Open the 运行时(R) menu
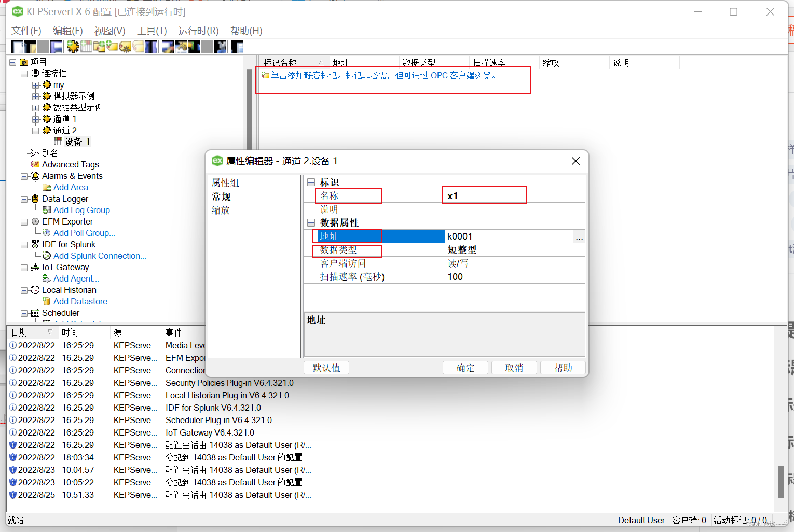Screen dimensions: 794x532 tap(199, 31)
